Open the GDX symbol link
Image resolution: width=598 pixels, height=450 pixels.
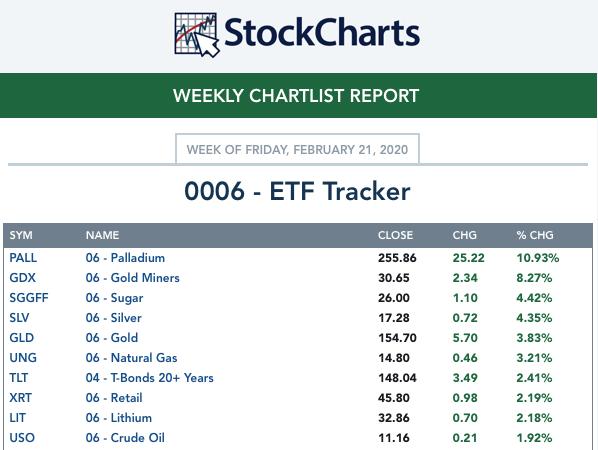pos(23,278)
